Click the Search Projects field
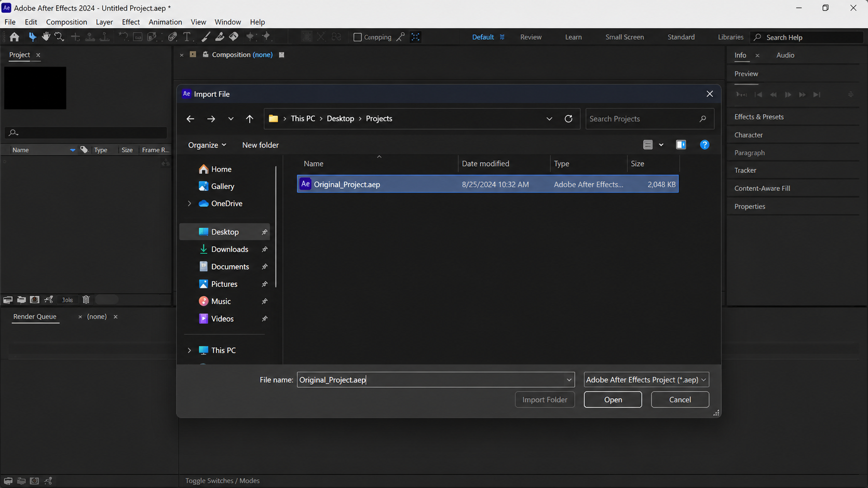Image resolution: width=868 pixels, height=488 pixels. [649, 119]
